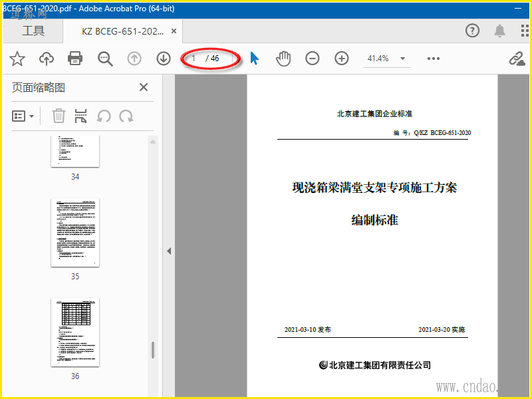The image size is (532, 399).
Task: Select the KZ BCEG-651-202... document tab
Action: tap(122, 31)
